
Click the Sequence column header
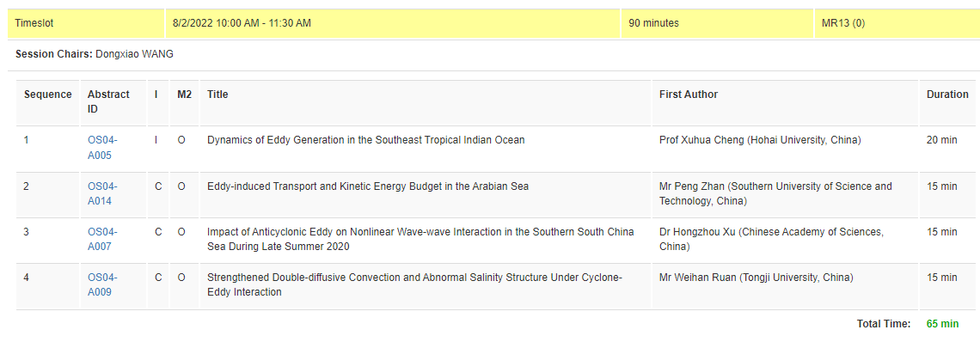48,95
